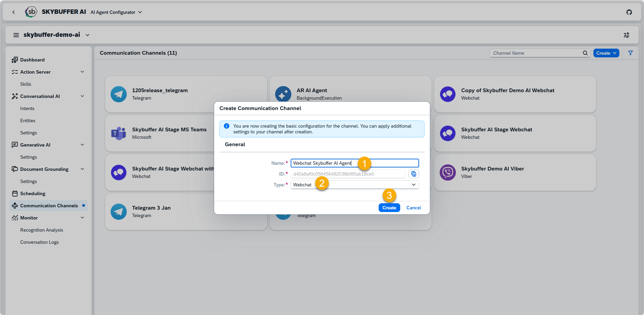Click the info icon in the message strip
The image size is (644, 315).
coord(227,126)
